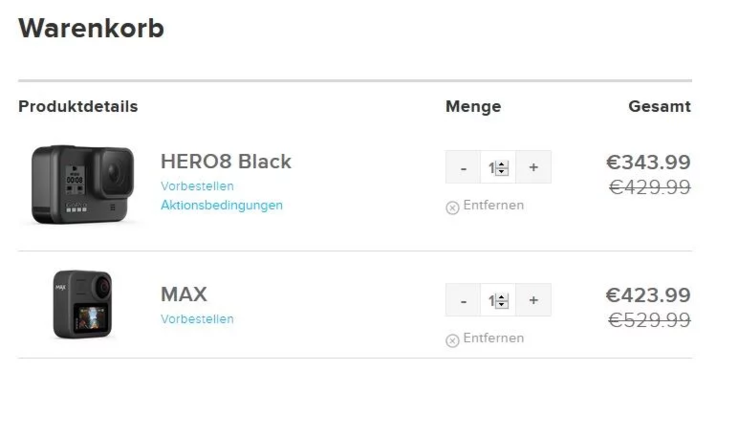Open the Aktionsbedingungen link

[x=221, y=205]
